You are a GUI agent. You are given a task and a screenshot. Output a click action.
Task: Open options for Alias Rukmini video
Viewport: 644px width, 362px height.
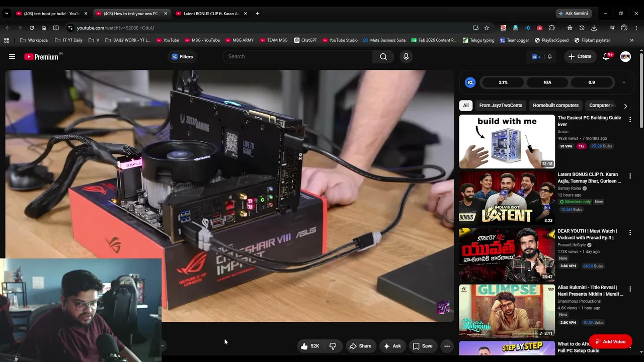coord(630,289)
